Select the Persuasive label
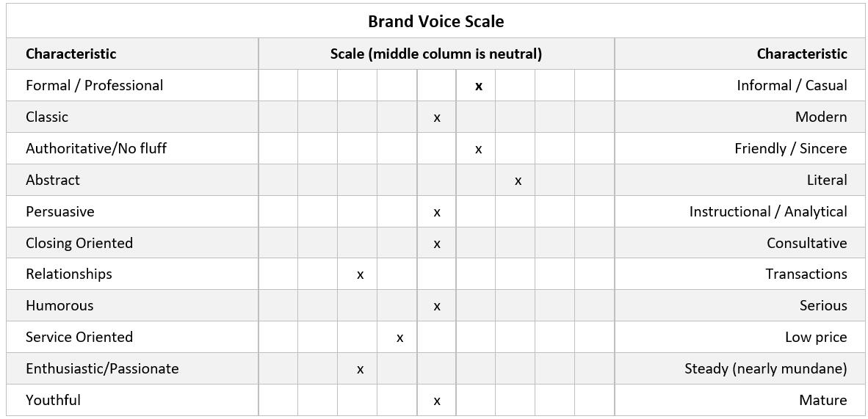 point(60,211)
